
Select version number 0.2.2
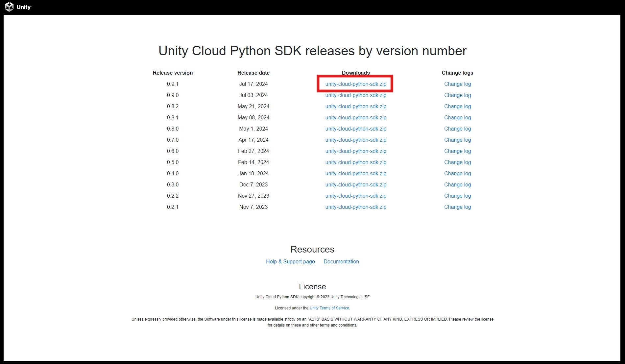(173, 196)
